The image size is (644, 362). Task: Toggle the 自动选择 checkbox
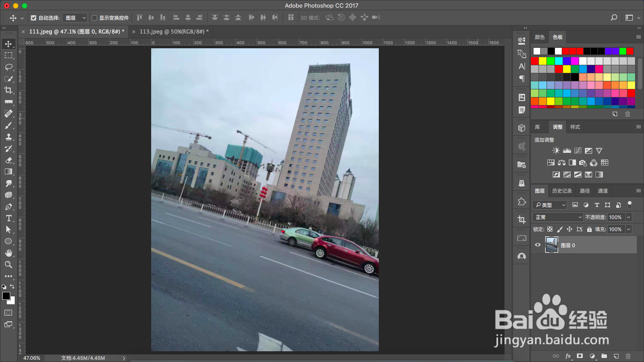(34, 18)
